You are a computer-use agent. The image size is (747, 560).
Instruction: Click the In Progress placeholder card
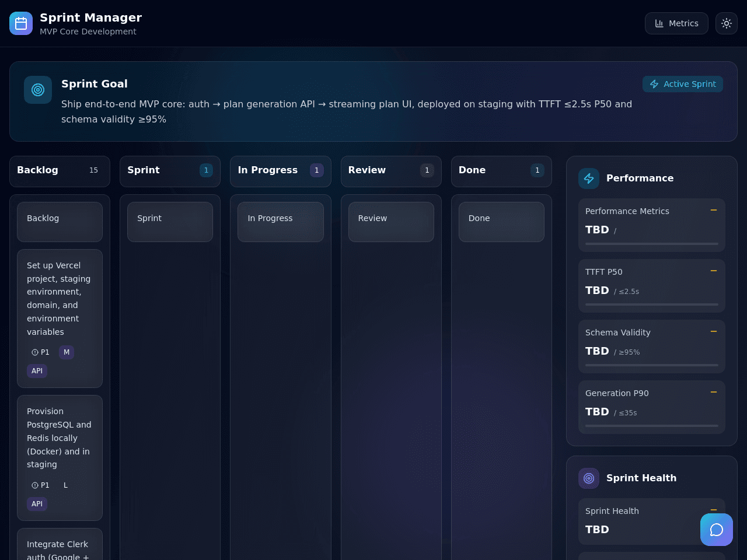[280, 222]
